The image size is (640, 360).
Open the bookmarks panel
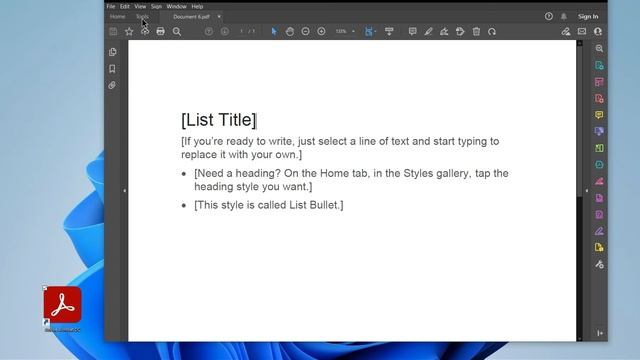pos(112,69)
